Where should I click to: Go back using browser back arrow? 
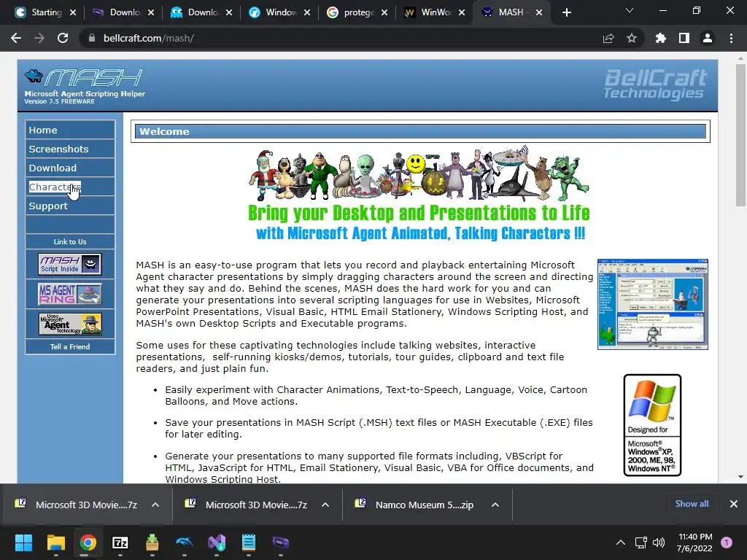point(16,38)
